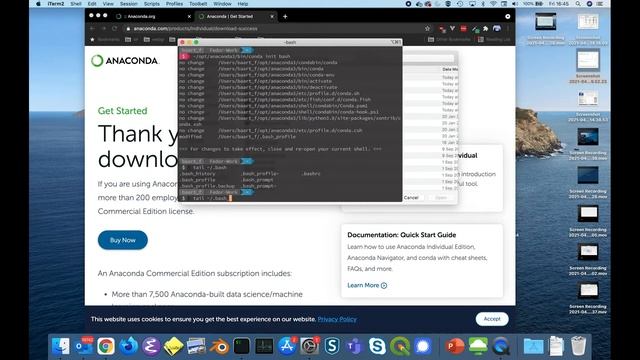Reload the Anaconda page in Chrome
This screenshot has width=640, height=360.
pos(115,29)
